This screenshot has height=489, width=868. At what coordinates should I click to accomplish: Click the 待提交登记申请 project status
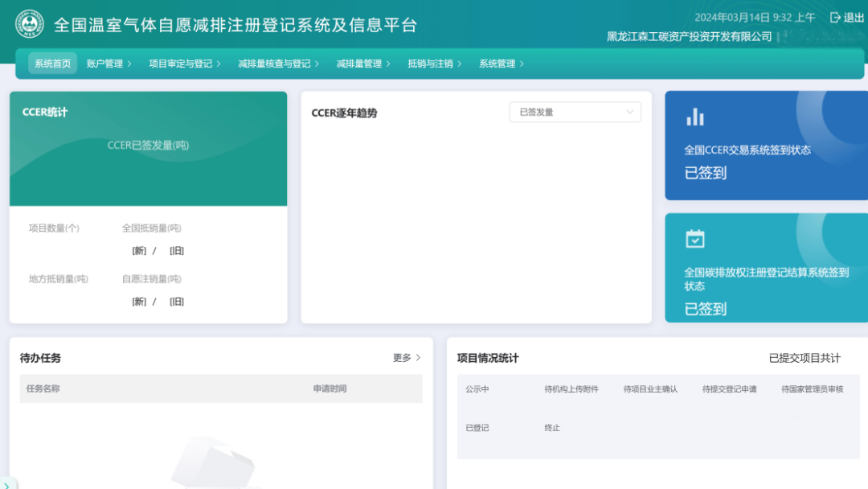(x=730, y=389)
